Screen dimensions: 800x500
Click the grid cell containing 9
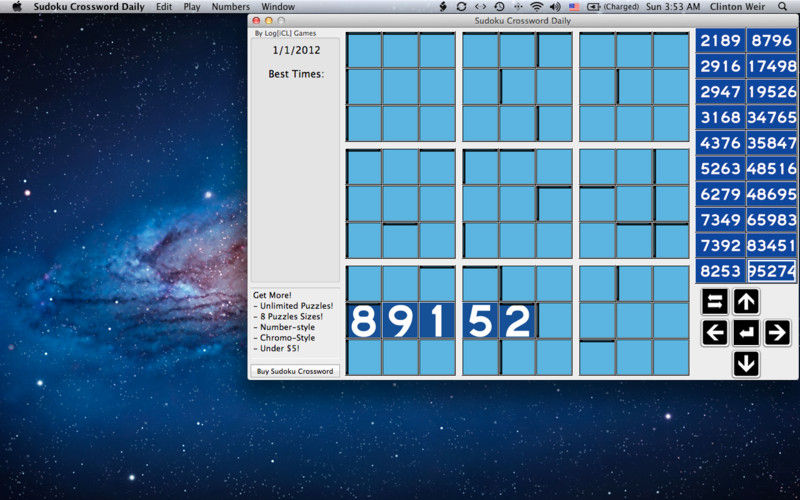pos(401,321)
